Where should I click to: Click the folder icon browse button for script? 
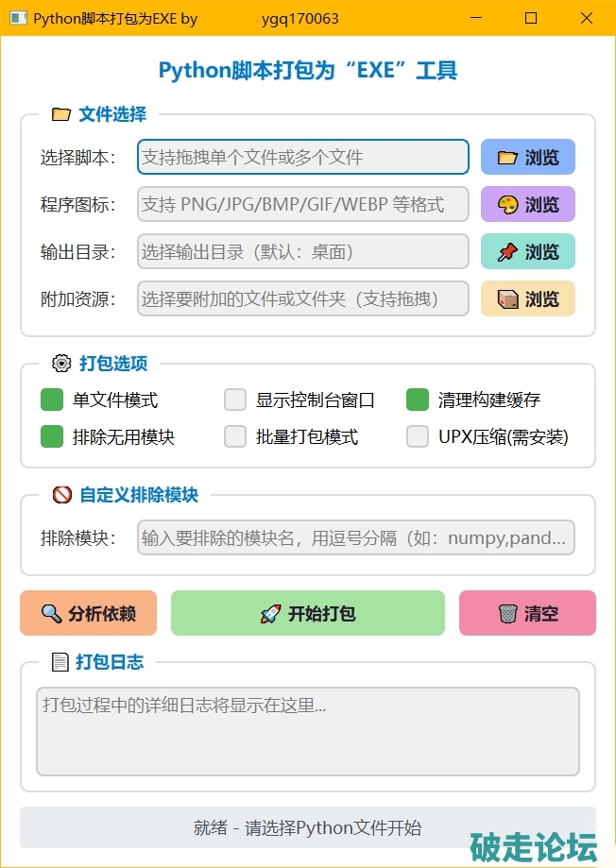527,158
